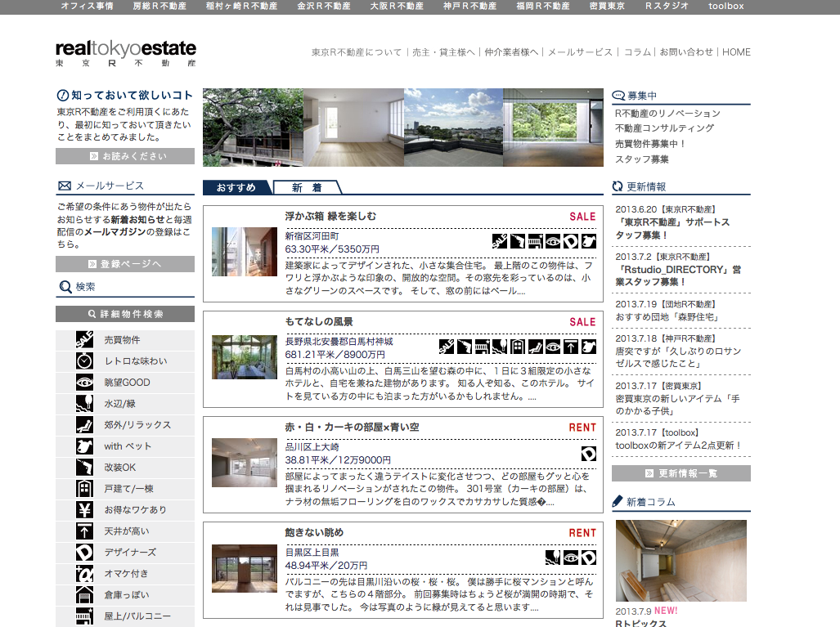Click the 売買物件 SALE icon in sidebar
Viewport: 840px width, 627px height.
(84, 339)
